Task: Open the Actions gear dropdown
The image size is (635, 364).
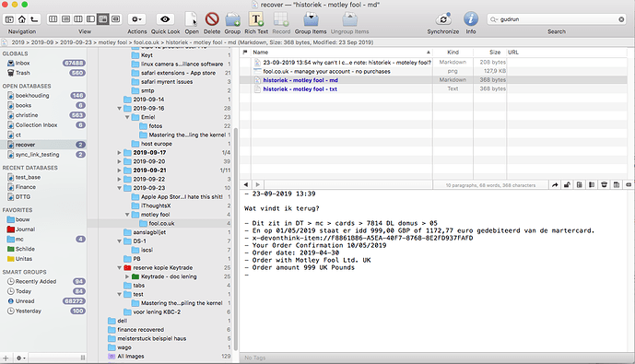Action: point(137,19)
